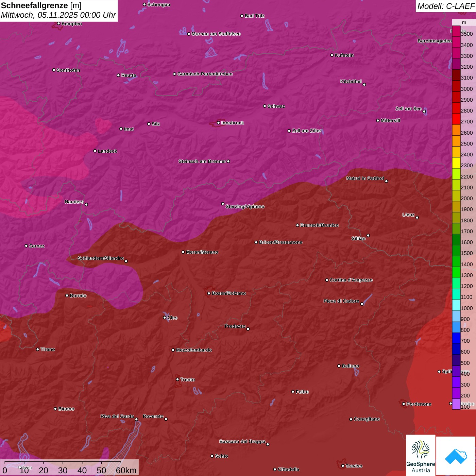Click the 'Bassano del Grappa' label
The image size is (476, 476).
click(242, 441)
